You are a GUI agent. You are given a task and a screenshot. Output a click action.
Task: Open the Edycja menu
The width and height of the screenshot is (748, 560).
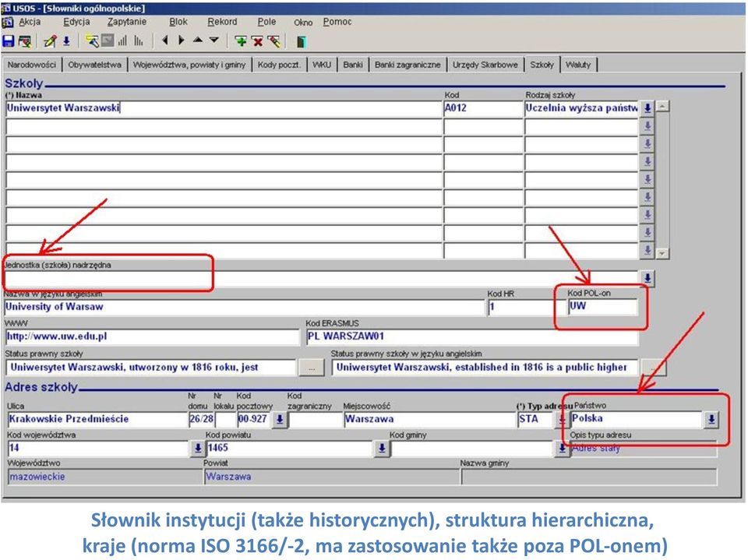(x=76, y=22)
